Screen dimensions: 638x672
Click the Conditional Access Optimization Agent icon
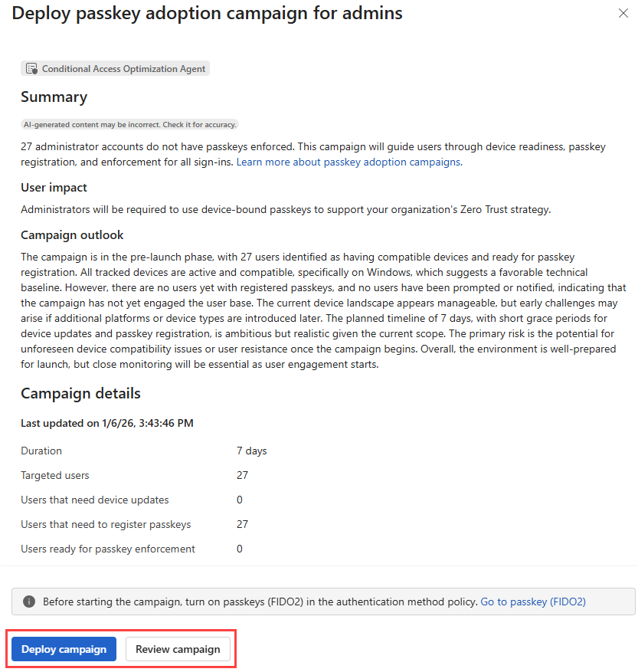pyautogui.click(x=31, y=68)
